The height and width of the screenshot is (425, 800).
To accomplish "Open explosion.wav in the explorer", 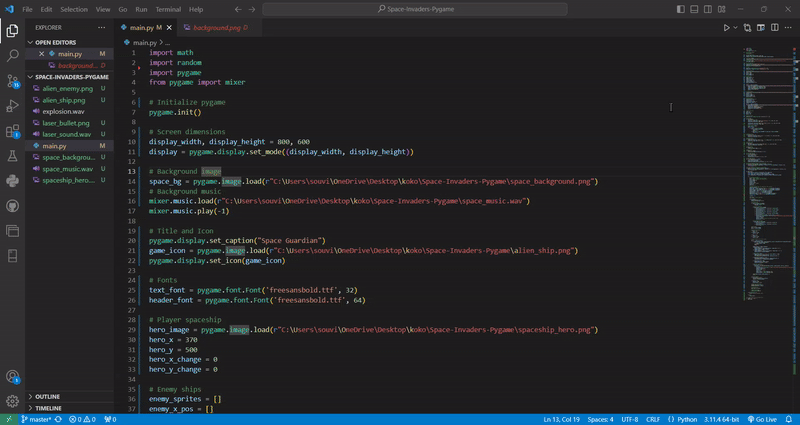I will click(62, 111).
